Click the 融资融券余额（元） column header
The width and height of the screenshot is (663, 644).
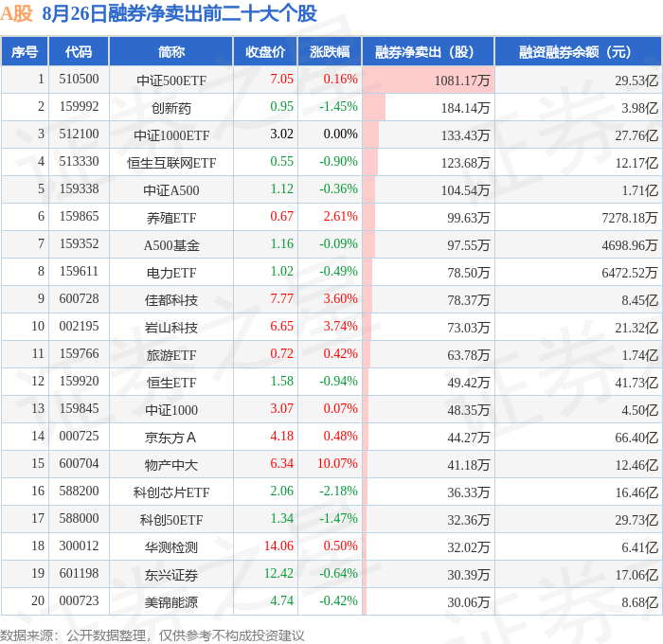click(578, 51)
